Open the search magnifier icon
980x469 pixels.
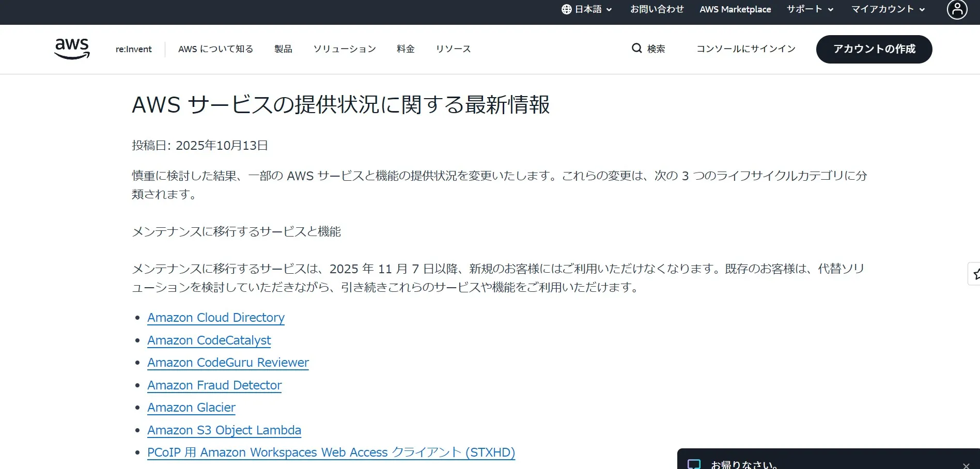(636, 48)
